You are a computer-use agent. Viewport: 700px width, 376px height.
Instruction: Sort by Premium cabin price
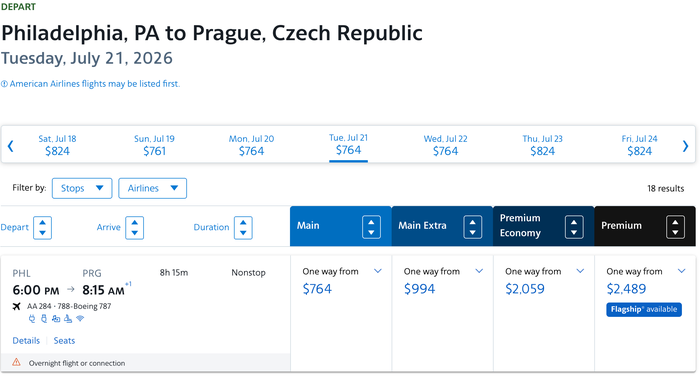click(x=675, y=226)
